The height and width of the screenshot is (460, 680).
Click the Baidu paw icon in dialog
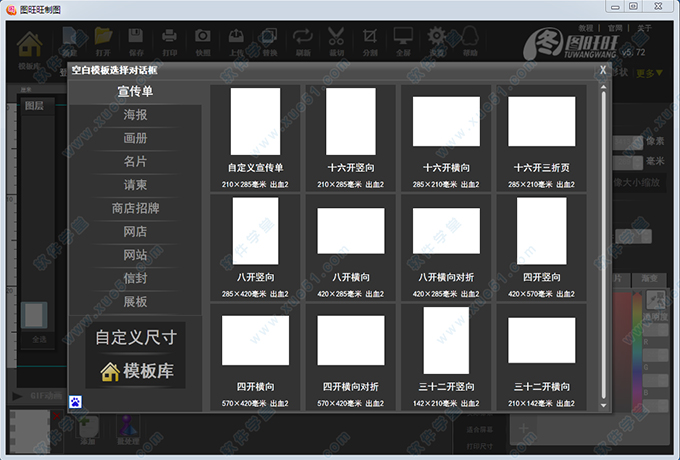point(75,402)
